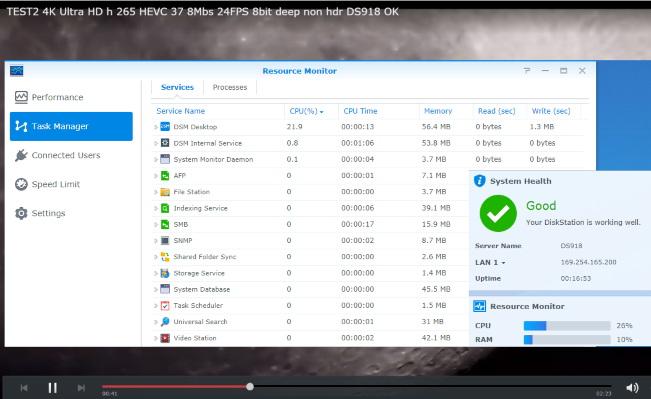Viewport: 651px width, 399px height.
Task: Switch to the Processes tab
Action: [x=230, y=87]
